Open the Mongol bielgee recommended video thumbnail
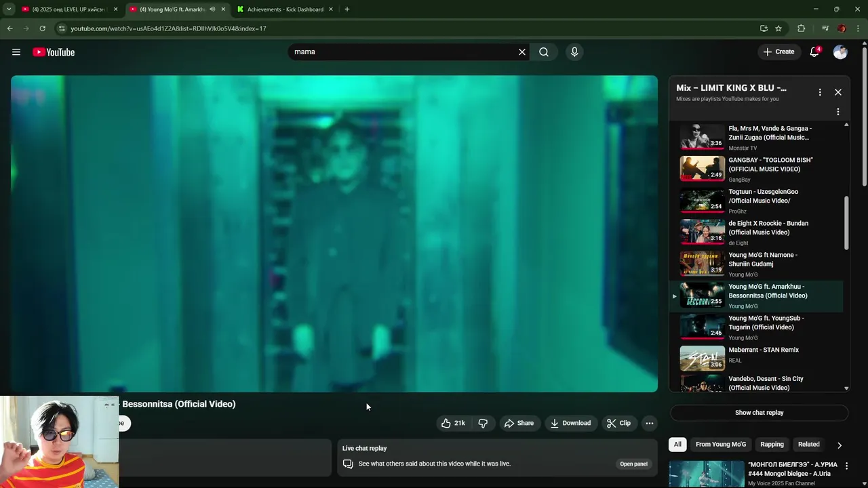This screenshot has width=868, height=488. click(x=707, y=474)
